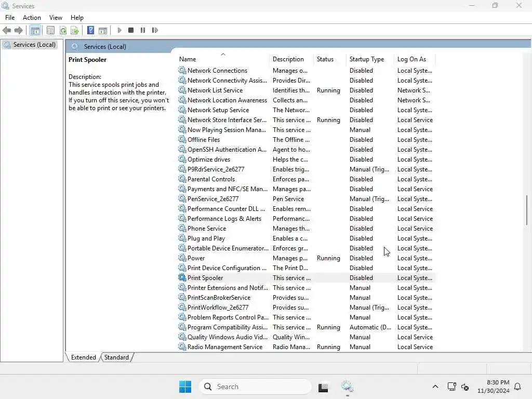Click the gear icon beside Optimize drives

tap(182, 159)
